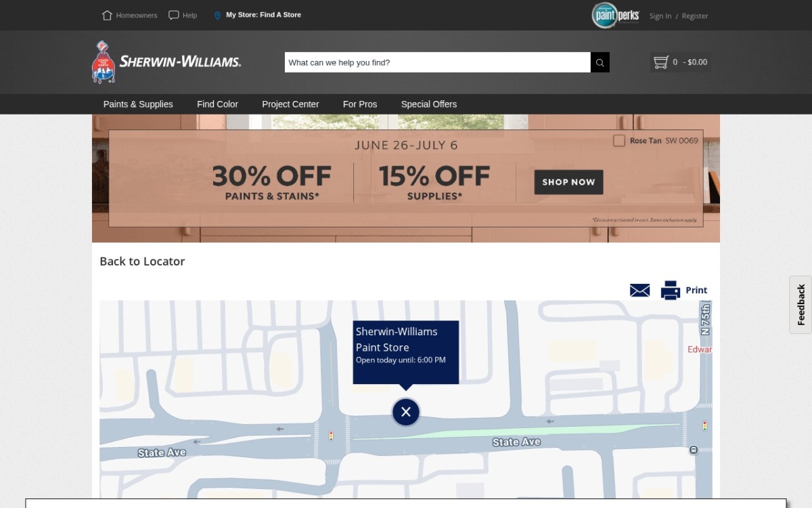Click the Sign In link

660,16
